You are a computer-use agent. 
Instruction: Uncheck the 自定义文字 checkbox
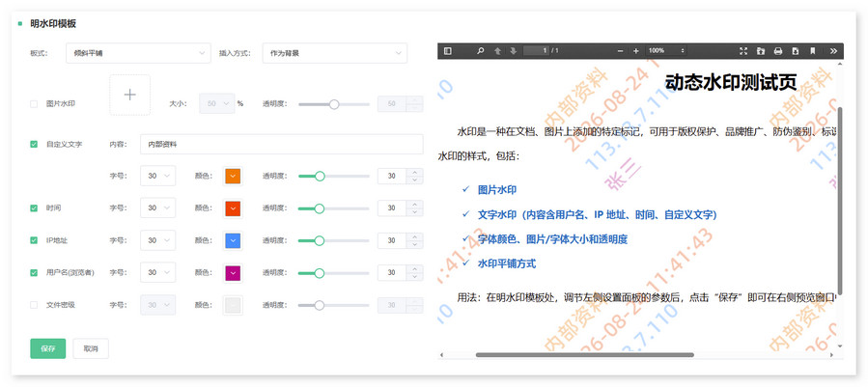coord(34,145)
